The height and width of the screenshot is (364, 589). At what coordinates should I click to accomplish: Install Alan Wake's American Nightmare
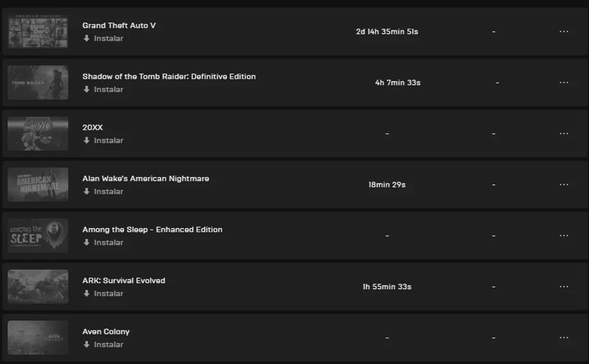103,192
